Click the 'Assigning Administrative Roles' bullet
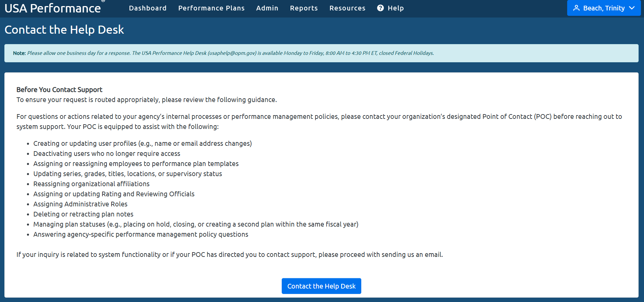 (x=80, y=204)
